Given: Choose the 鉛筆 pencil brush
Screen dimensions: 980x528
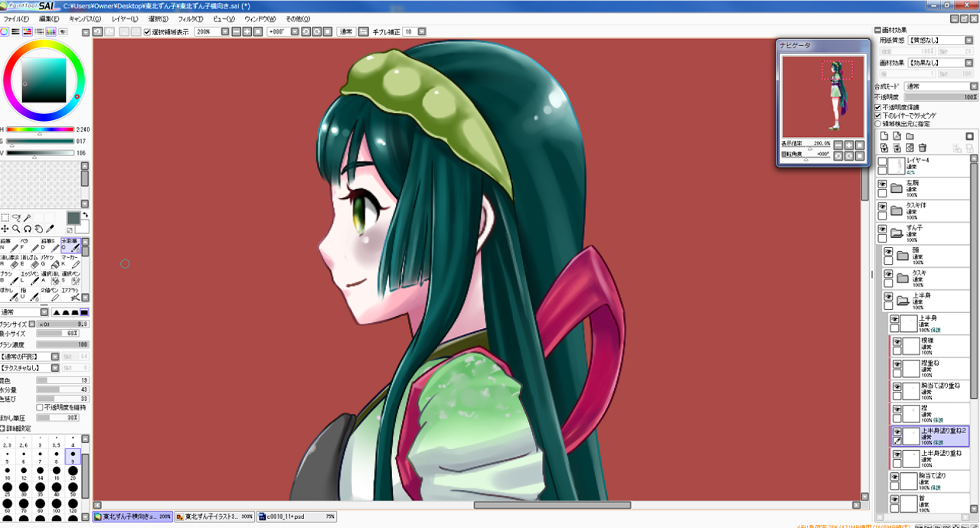Looking at the screenshot, I should [10, 246].
